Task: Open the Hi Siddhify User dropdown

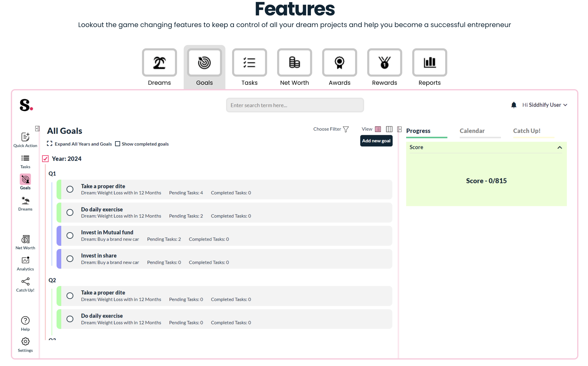Action: pyautogui.click(x=544, y=105)
